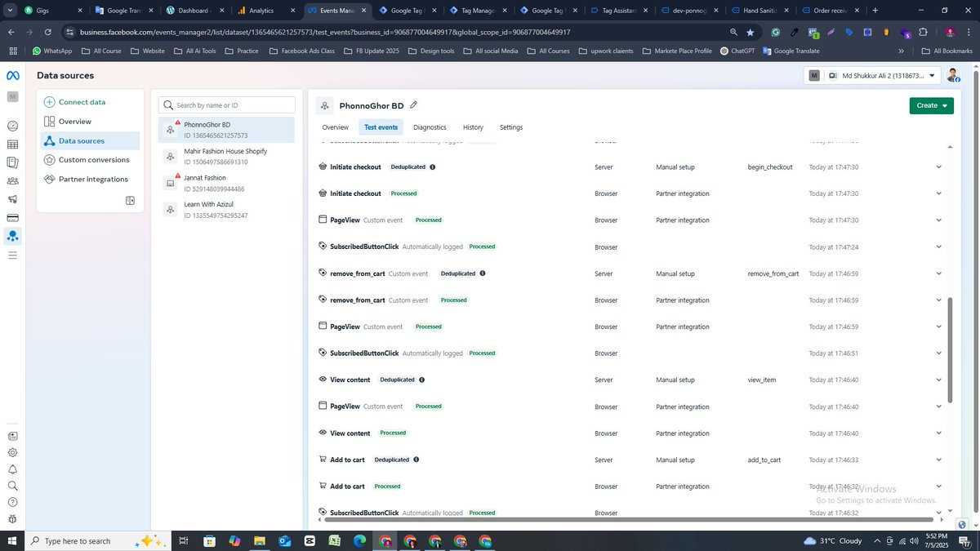The image size is (980, 551).
Task: Open All tools hamburger menu icon
Action: pyautogui.click(x=12, y=255)
